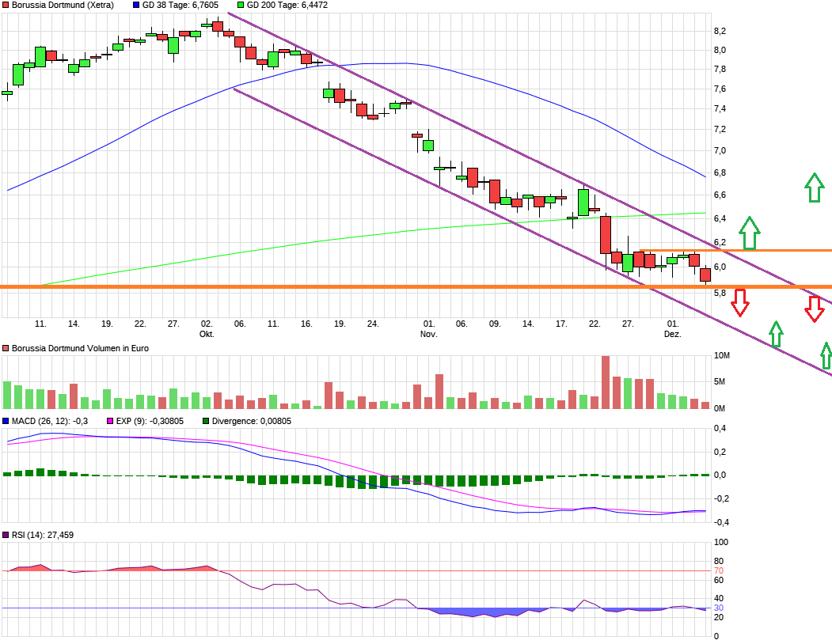Select the 'GD 38 Tage: 6,7605' legend text
Screen dimensions: 832x644
tap(180, 5)
